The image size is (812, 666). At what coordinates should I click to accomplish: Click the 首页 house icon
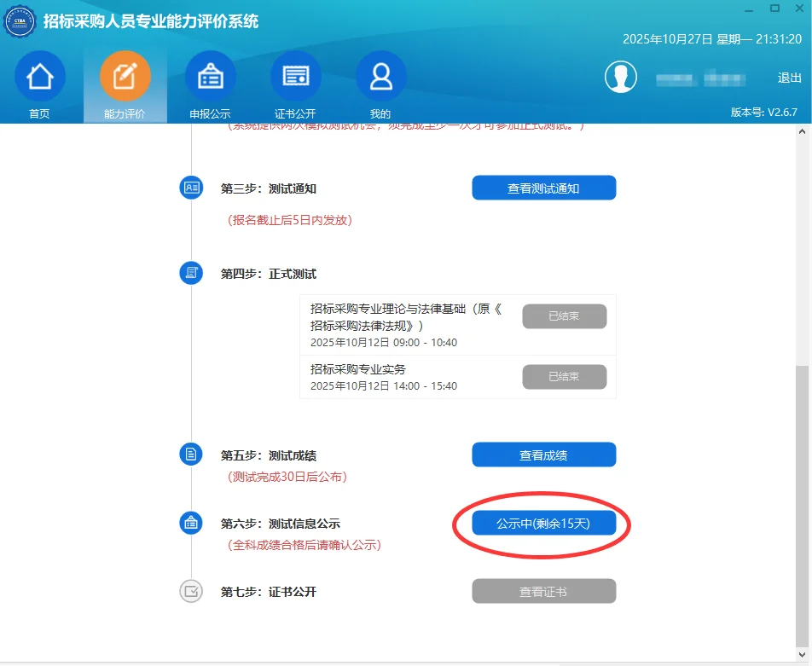click(40, 76)
